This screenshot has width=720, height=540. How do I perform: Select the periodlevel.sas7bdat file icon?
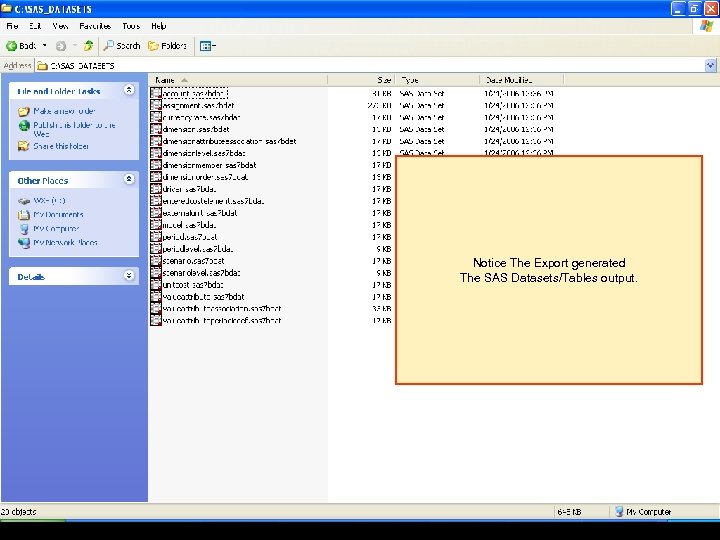tap(156, 249)
